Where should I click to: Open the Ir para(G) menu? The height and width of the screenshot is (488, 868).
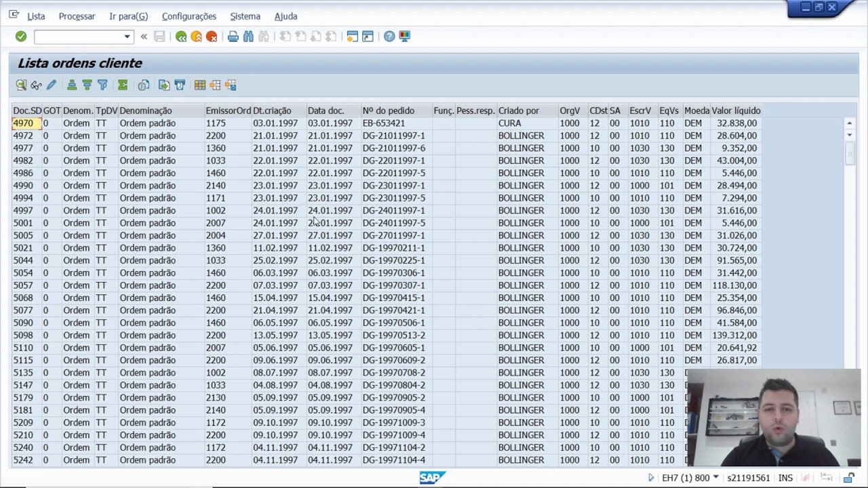(x=128, y=16)
